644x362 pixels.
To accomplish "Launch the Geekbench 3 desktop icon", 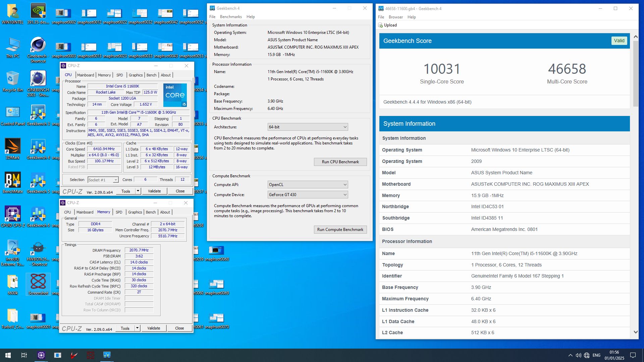I will [38, 116].
